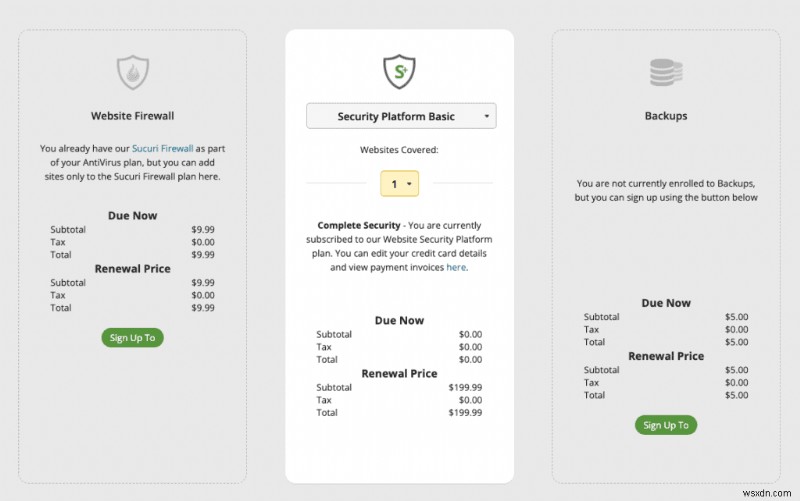The height and width of the screenshot is (501, 800).
Task: Open the payment invoices 'here' link
Action: (x=456, y=267)
